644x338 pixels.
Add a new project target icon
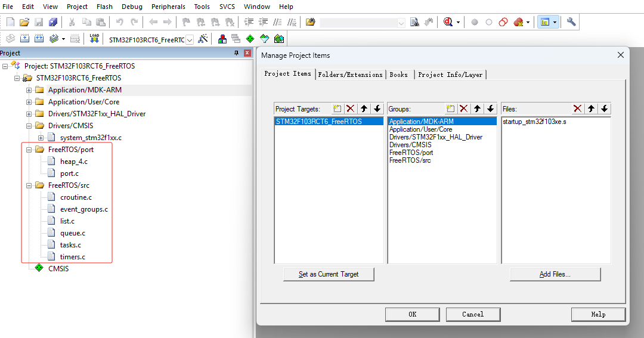coord(337,109)
